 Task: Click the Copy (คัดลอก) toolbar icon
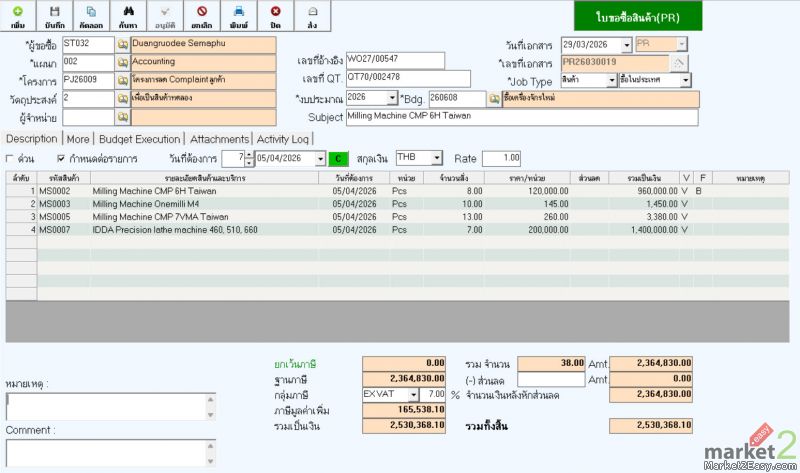(91, 15)
